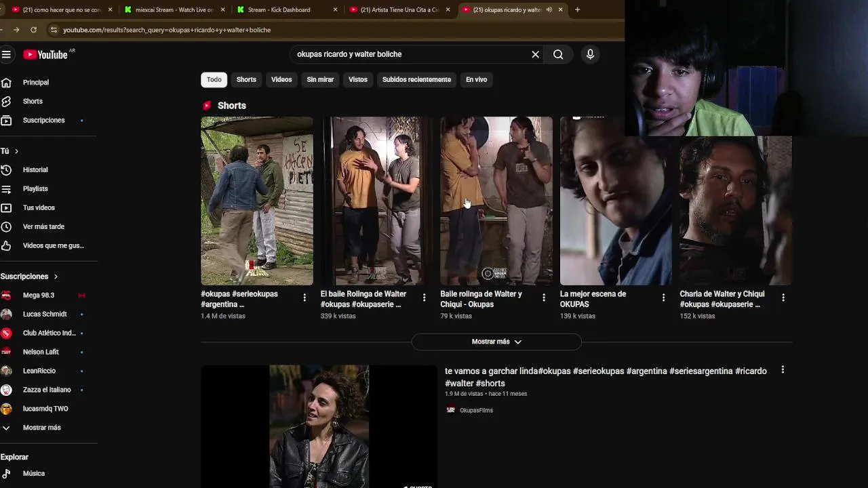This screenshot has width=868, height=488.
Task: Select the En vivo filter chip
Action: [x=476, y=79]
